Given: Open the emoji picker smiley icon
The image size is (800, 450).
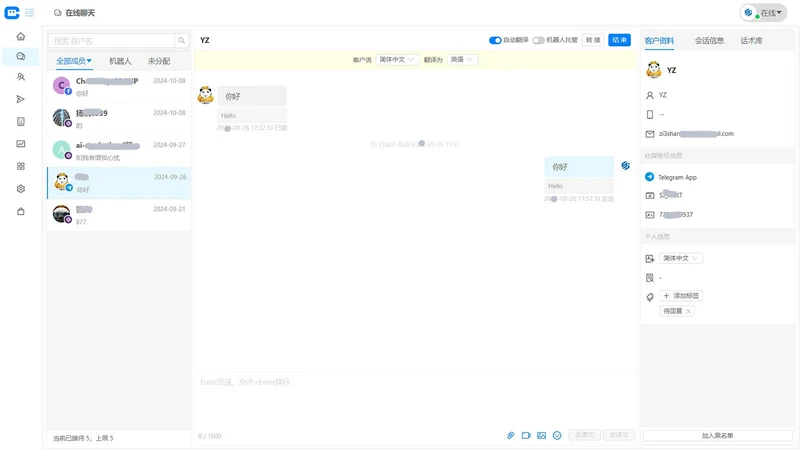Looking at the screenshot, I should coord(557,435).
